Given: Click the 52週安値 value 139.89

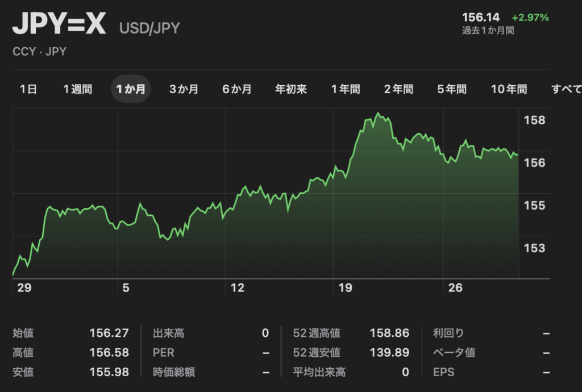Looking at the screenshot, I should (x=389, y=353).
